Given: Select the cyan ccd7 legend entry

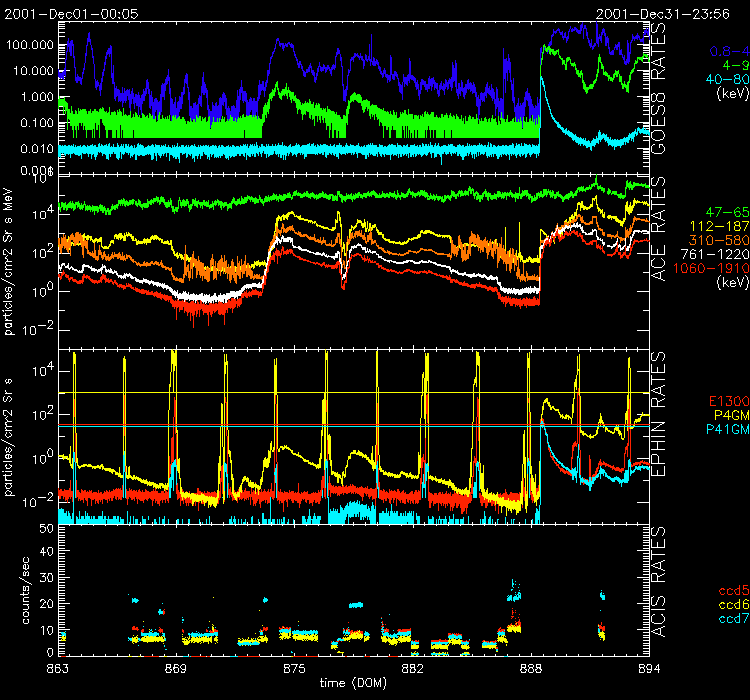Looking at the screenshot, I should click(727, 619).
